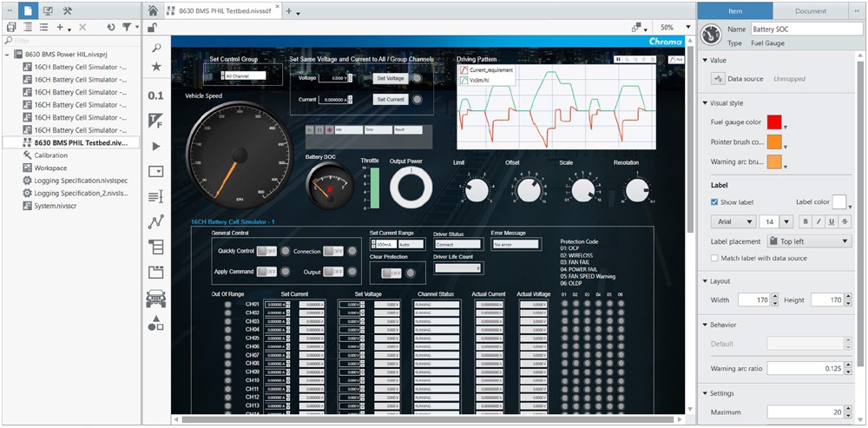Uncheck the Show label checkbox
This screenshot has height=428, width=868.
point(714,202)
